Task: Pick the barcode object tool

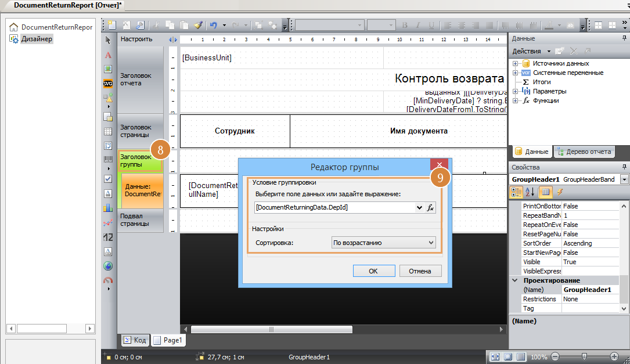Action: click(108, 159)
